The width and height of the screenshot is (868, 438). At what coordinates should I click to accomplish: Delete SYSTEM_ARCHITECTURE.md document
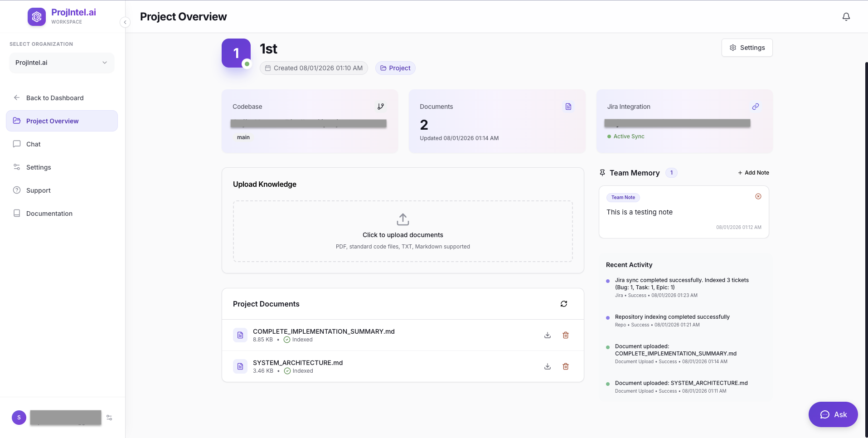pyautogui.click(x=565, y=366)
